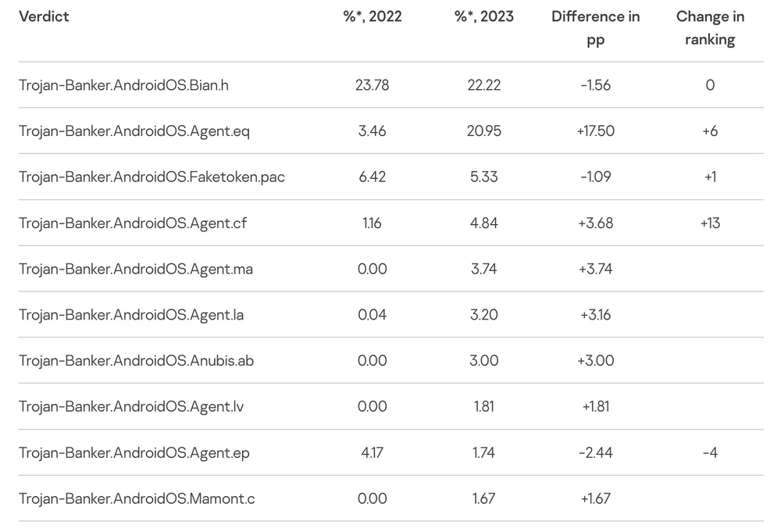Image resolution: width=781 pixels, height=532 pixels.
Task: Click the "Change in ranking" column header
Action: click(x=710, y=27)
